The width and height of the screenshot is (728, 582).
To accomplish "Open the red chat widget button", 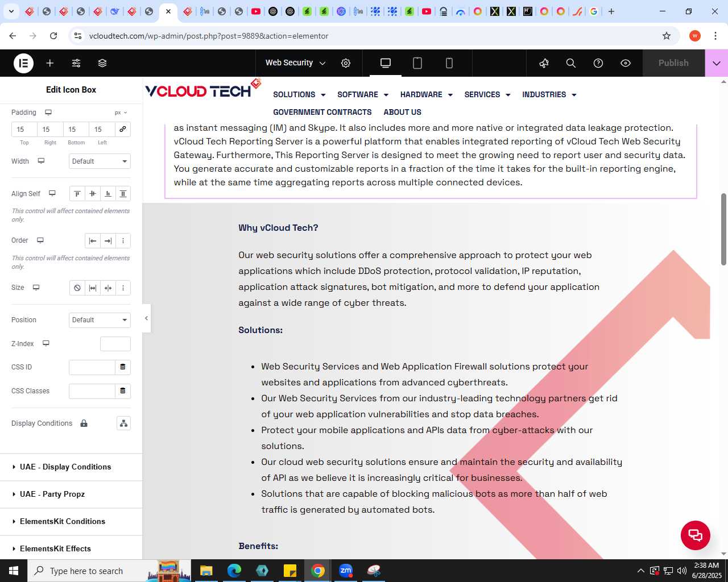I will (x=696, y=535).
